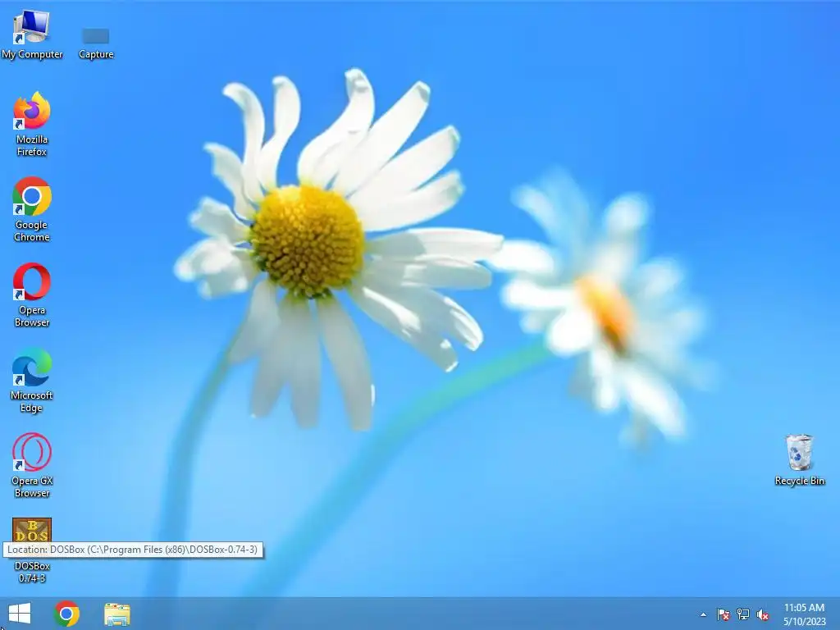The height and width of the screenshot is (630, 840).
Task: Click the 'Mozilla Firefox' icon label
Action: click(32, 145)
